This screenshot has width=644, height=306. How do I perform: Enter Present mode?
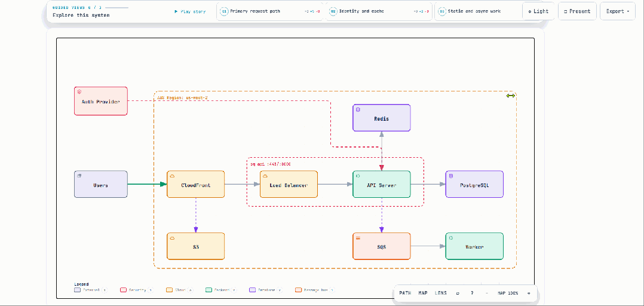577,11
